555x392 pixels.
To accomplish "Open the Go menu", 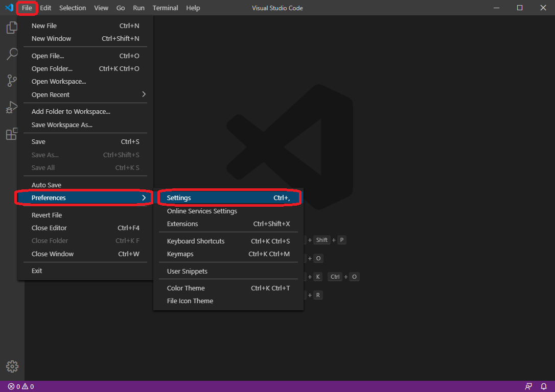I will click(x=121, y=8).
